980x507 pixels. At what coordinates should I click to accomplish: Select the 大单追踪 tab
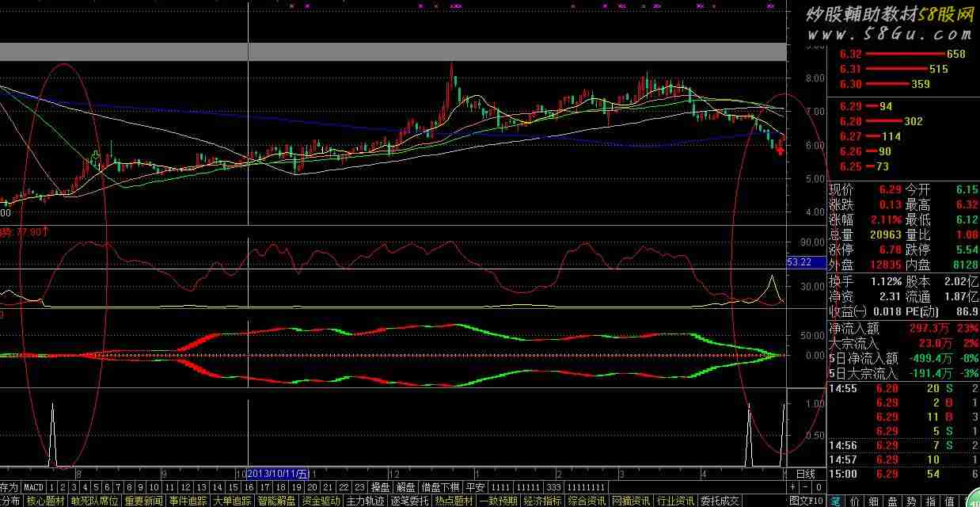(x=233, y=501)
